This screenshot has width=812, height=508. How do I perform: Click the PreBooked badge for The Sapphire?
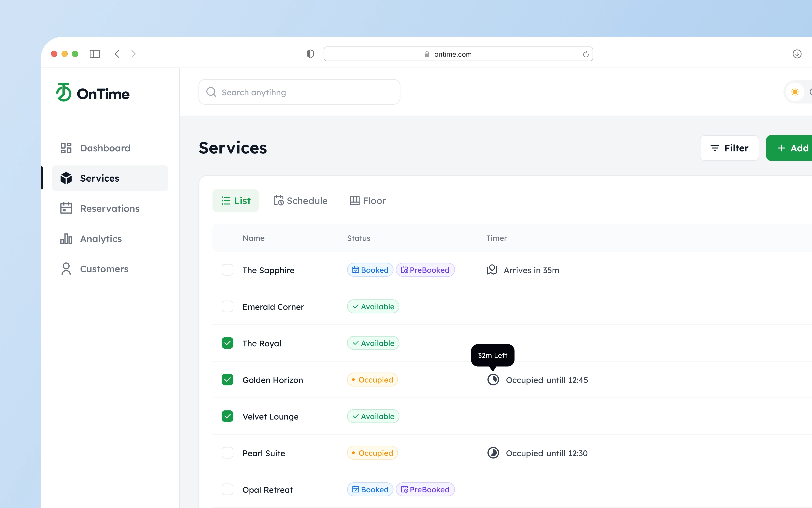pos(425,270)
